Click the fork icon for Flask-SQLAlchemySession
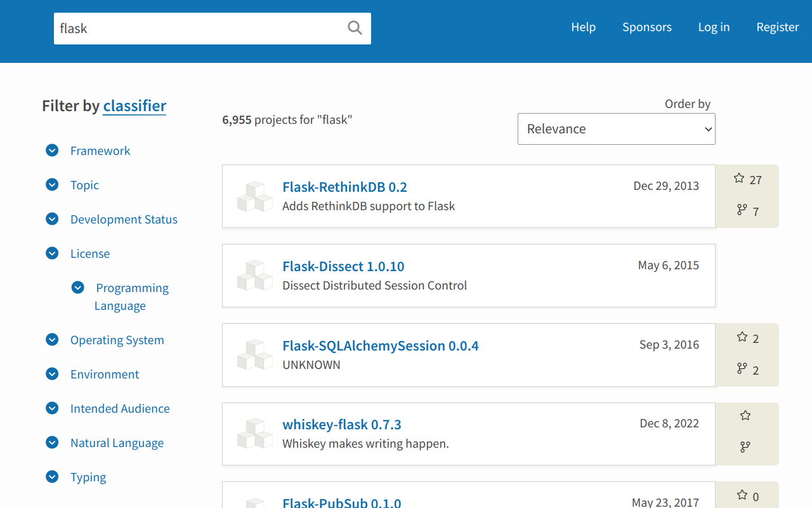Viewport: 812px width, 508px height. pyautogui.click(x=742, y=368)
